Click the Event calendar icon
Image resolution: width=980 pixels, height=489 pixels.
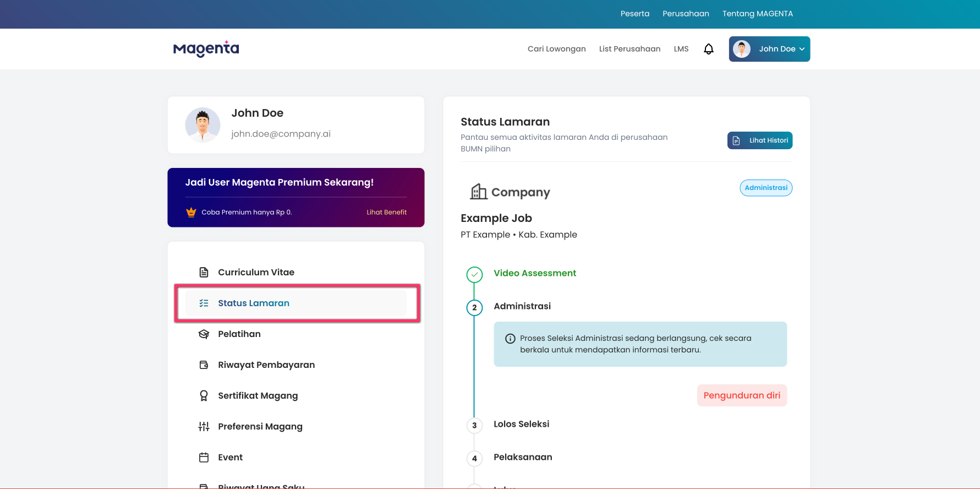pos(204,457)
